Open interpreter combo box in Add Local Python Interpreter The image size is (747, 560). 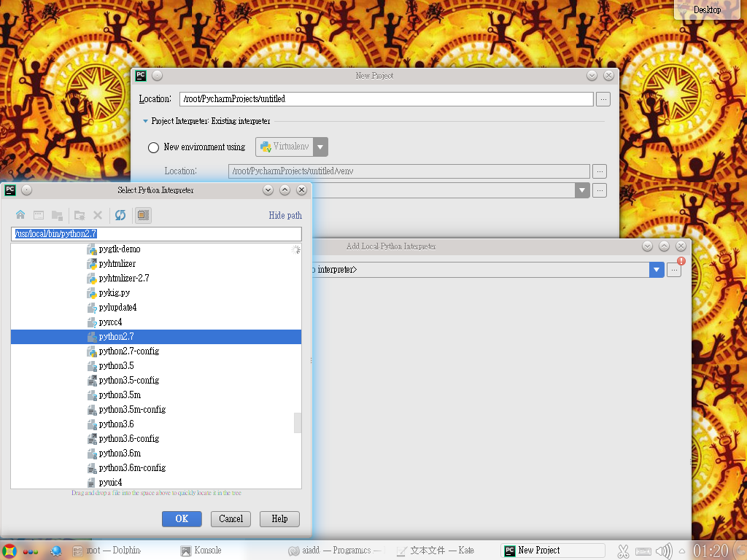(657, 270)
